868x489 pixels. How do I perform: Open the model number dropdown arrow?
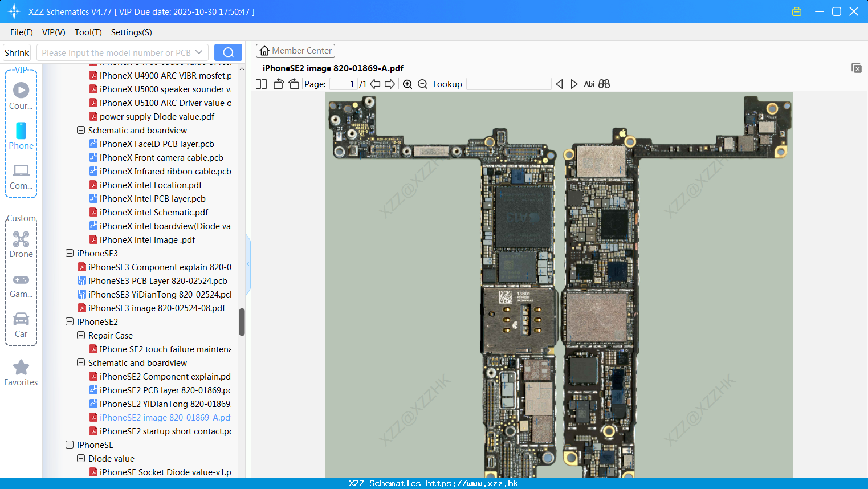tap(199, 52)
